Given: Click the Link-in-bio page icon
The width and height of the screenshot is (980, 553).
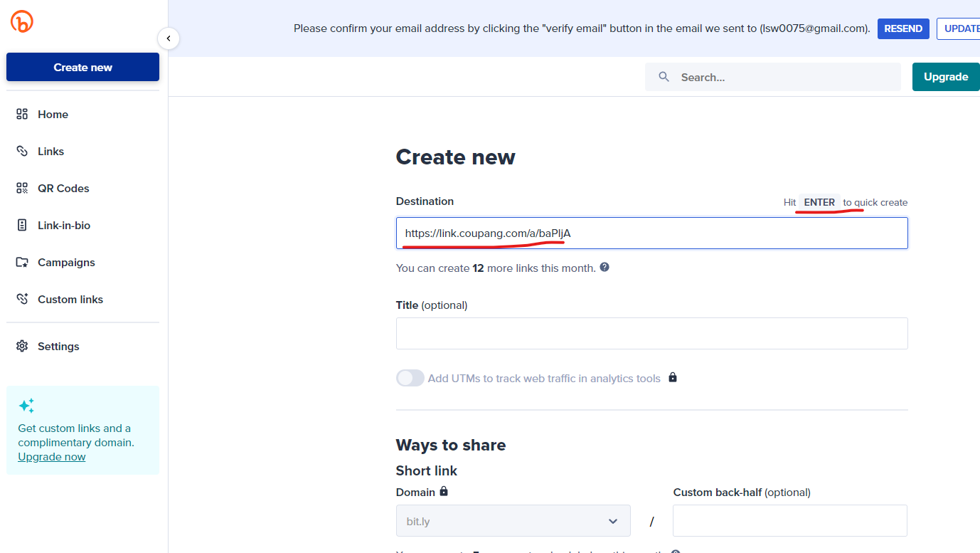Looking at the screenshot, I should click(x=22, y=225).
